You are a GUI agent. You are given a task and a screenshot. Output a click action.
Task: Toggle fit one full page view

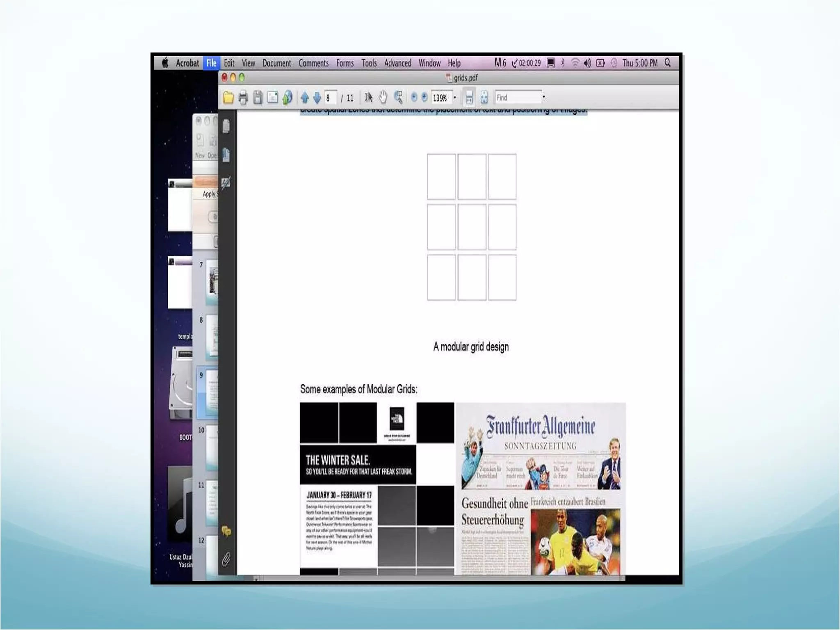point(484,98)
